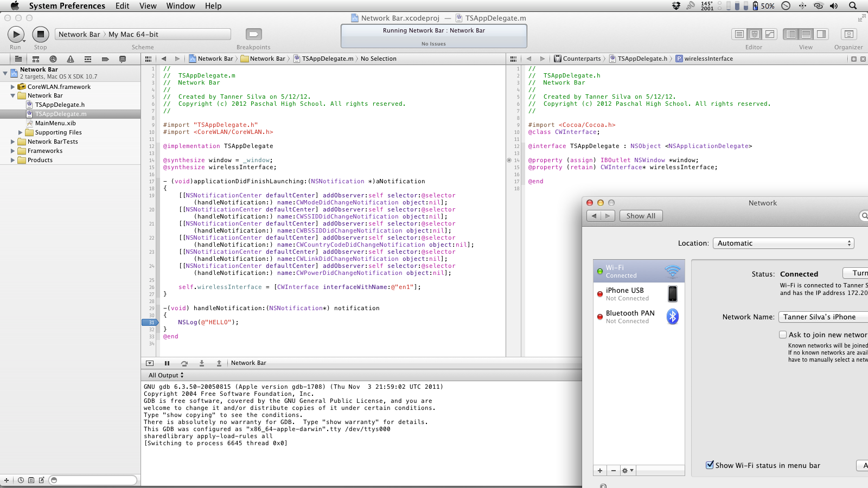The width and height of the screenshot is (868, 488).
Task: Expand the Products group
Action: point(12,160)
